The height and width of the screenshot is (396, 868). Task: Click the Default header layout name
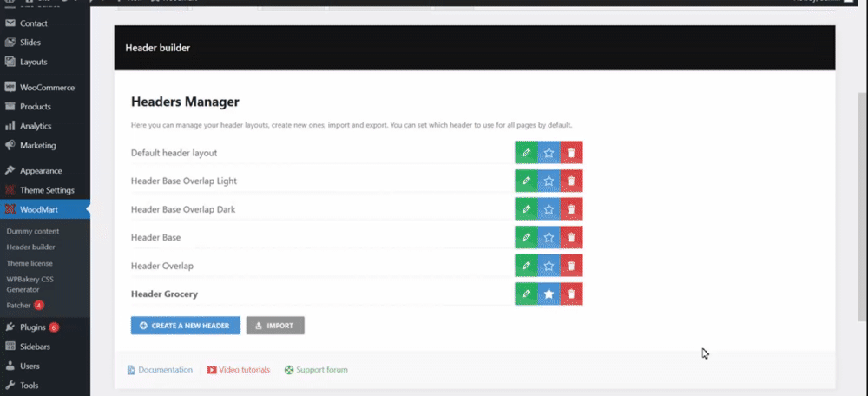[x=174, y=153]
